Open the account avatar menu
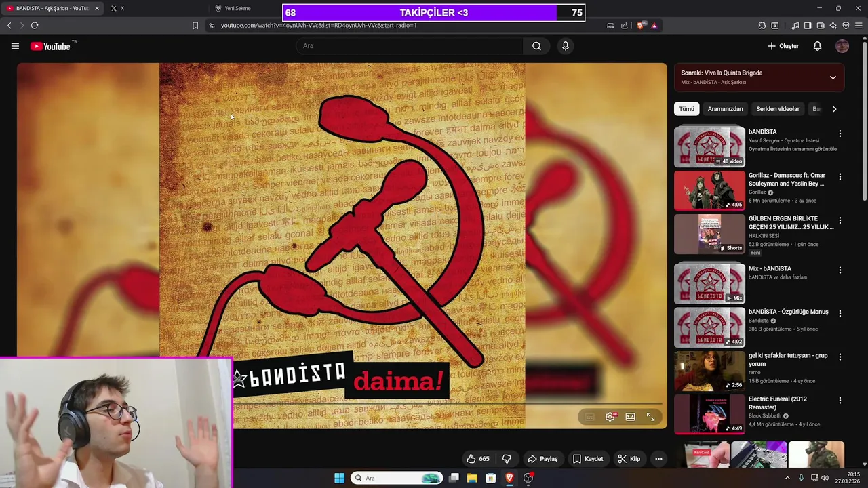868x488 pixels. 842,46
